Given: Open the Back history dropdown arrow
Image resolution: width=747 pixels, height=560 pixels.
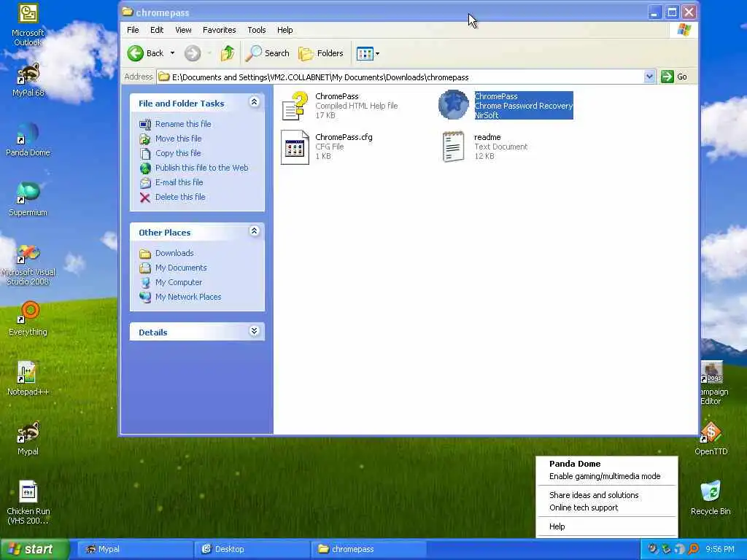Looking at the screenshot, I should [x=172, y=53].
